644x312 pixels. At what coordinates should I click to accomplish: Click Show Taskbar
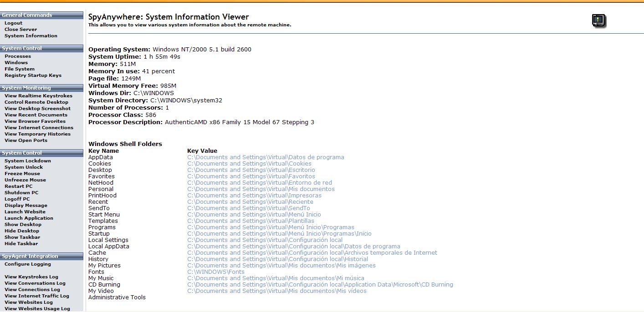point(22,237)
